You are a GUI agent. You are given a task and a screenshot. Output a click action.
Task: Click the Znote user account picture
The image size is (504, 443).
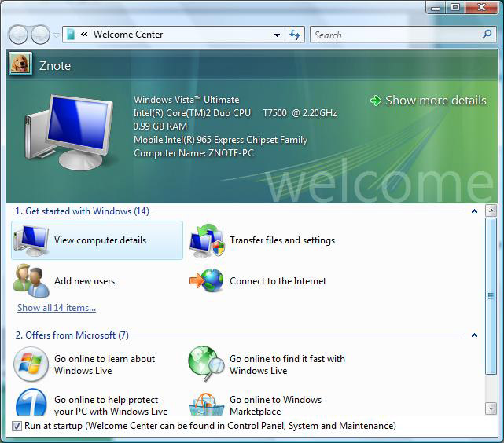[20, 64]
